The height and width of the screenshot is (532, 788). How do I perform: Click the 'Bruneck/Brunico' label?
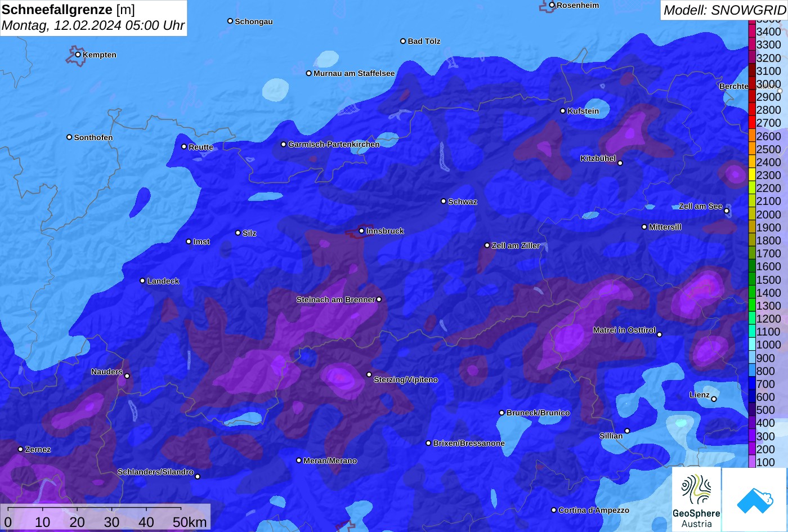point(538,413)
